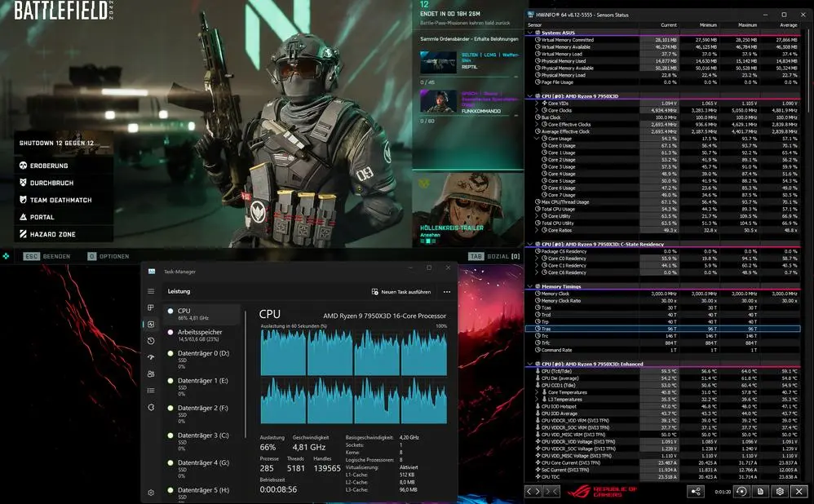This screenshot has width=814, height=504.
Task: Click Ansehen under Höllenkreis-Trailer
Action: [430, 235]
